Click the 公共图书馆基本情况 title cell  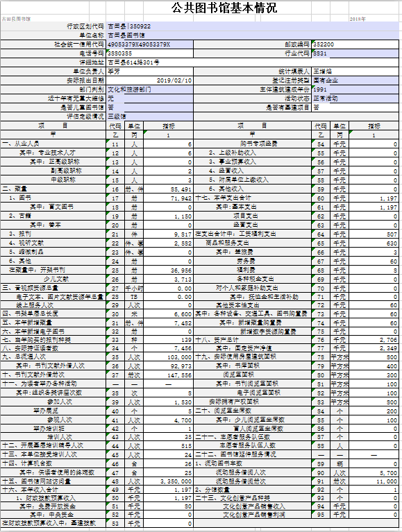click(x=224, y=8)
